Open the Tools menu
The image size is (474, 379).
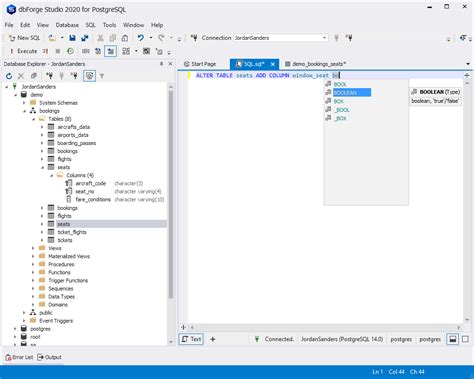109,25
